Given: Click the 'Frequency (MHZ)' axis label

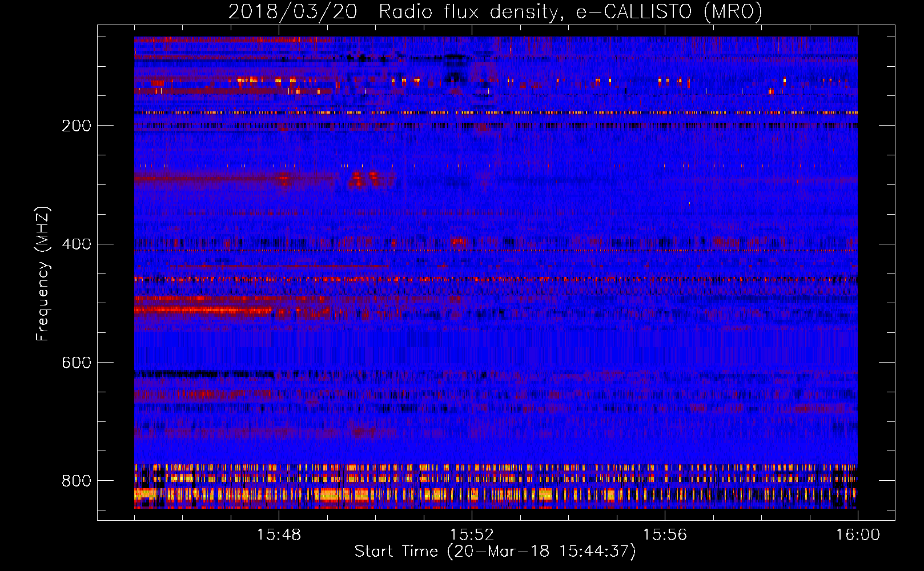Looking at the screenshot, I should pyautogui.click(x=43, y=274).
